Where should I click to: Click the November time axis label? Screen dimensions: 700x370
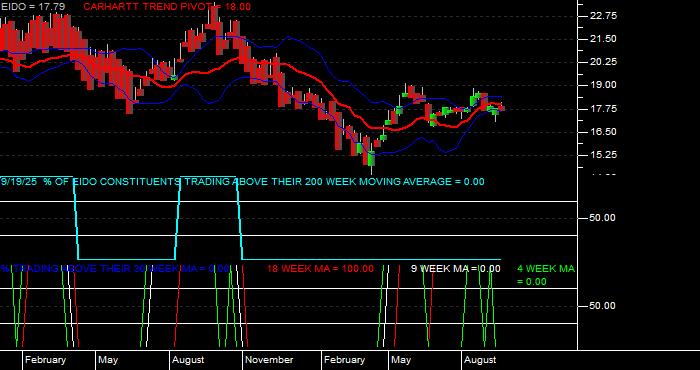269,360
